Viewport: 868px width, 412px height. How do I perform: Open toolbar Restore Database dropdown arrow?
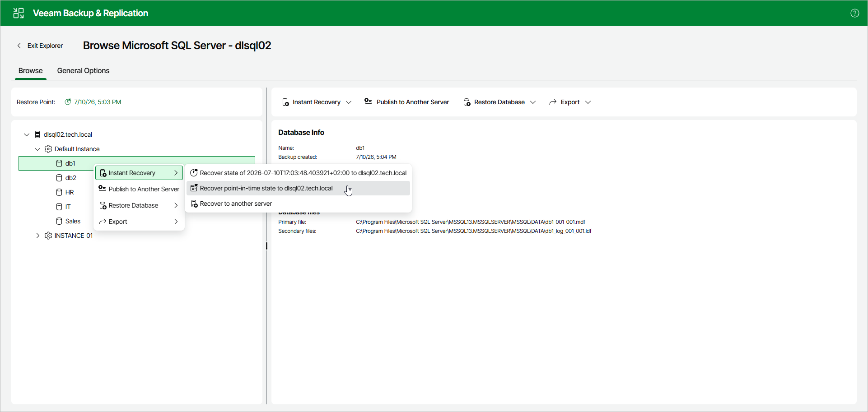point(533,102)
